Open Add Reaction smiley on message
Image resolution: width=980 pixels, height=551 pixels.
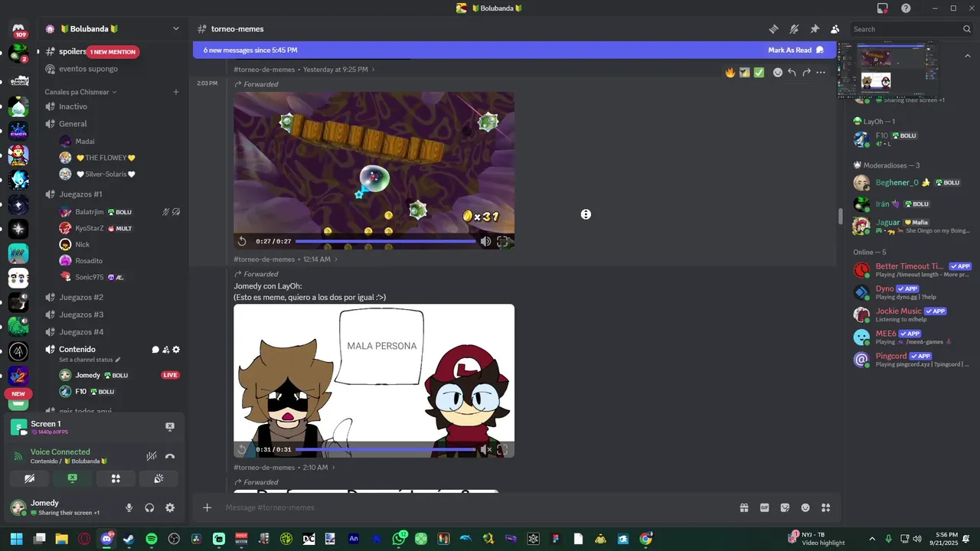coord(778,73)
